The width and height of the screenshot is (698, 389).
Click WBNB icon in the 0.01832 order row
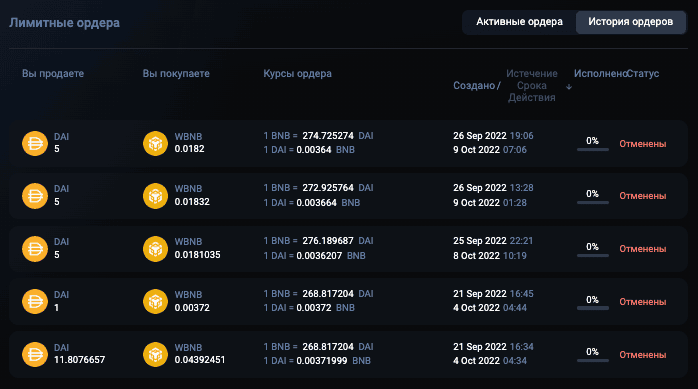pyautogui.click(x=155, y=196)
